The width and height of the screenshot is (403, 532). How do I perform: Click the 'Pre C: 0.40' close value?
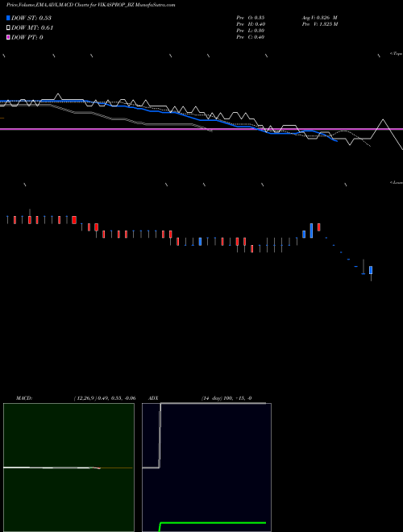tap(251, 37)
